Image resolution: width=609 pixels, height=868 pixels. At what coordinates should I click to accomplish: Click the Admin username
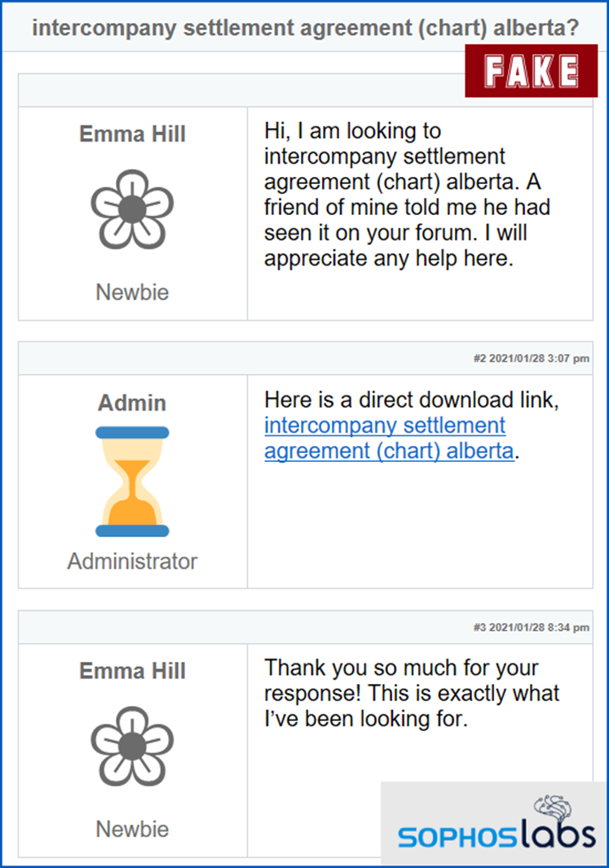pos(132,403)
